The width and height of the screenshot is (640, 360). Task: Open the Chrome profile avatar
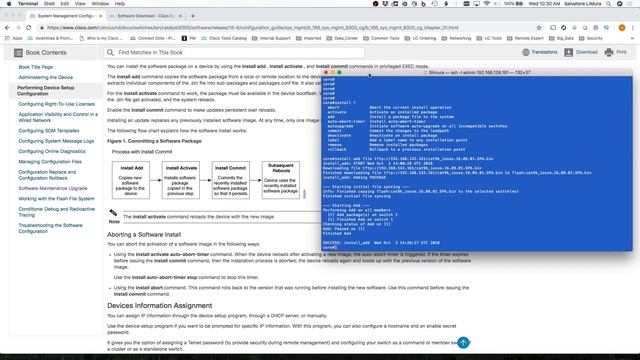(x=622, y=28)
